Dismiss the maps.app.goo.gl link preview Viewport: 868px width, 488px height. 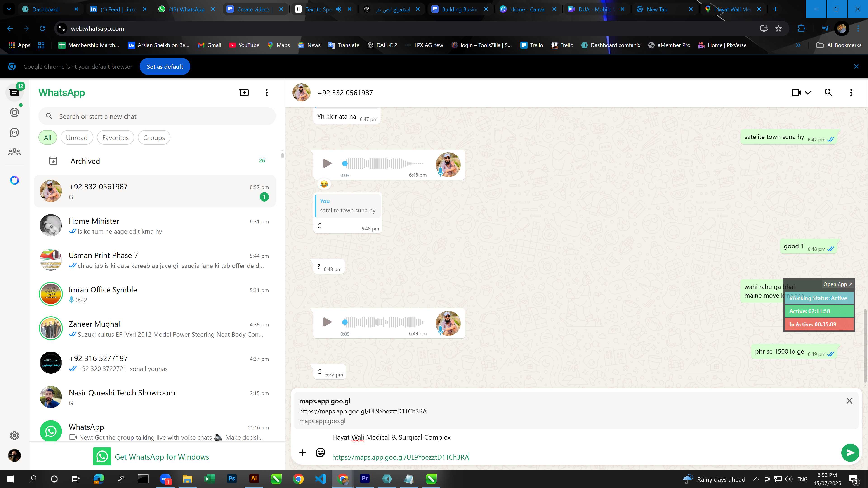849,401
